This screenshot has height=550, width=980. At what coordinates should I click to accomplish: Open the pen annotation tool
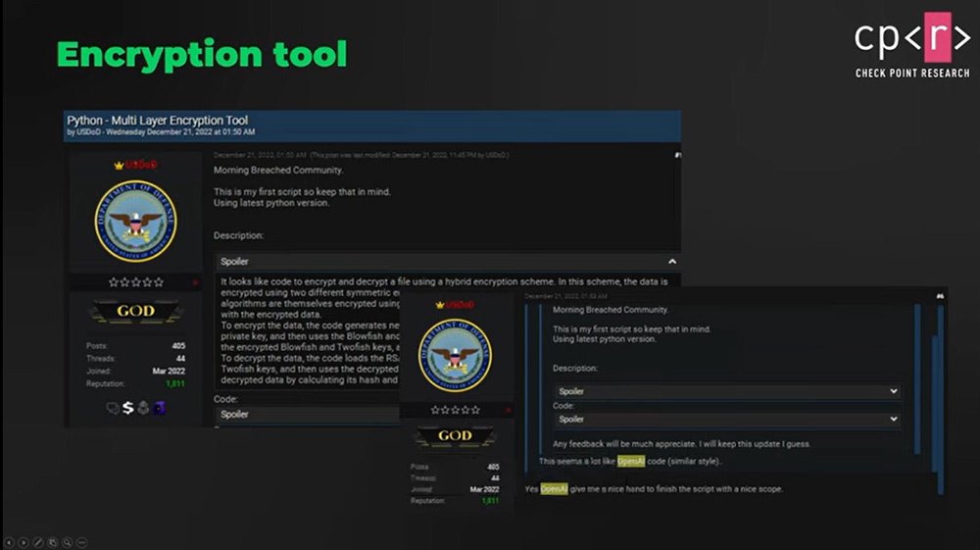38,542
